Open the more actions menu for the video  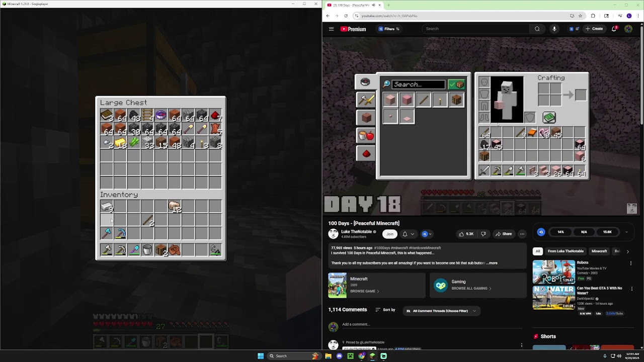coord(522,234)
